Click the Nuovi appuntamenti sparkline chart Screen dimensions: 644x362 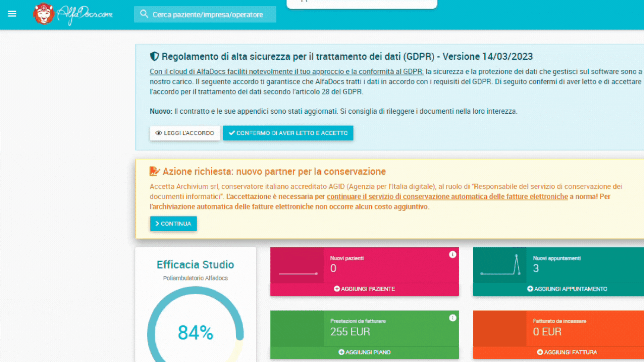[x=500, y=265]
